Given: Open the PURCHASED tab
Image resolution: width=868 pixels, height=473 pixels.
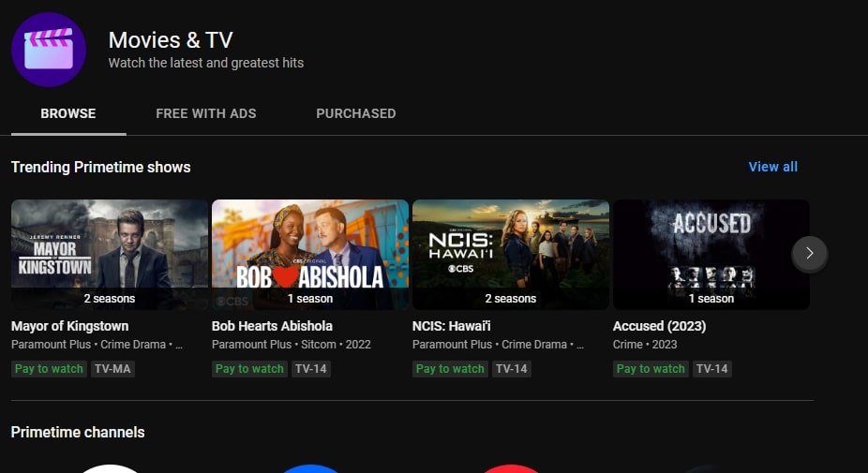Looking at the screenshot, I should (x=356, y=113).
